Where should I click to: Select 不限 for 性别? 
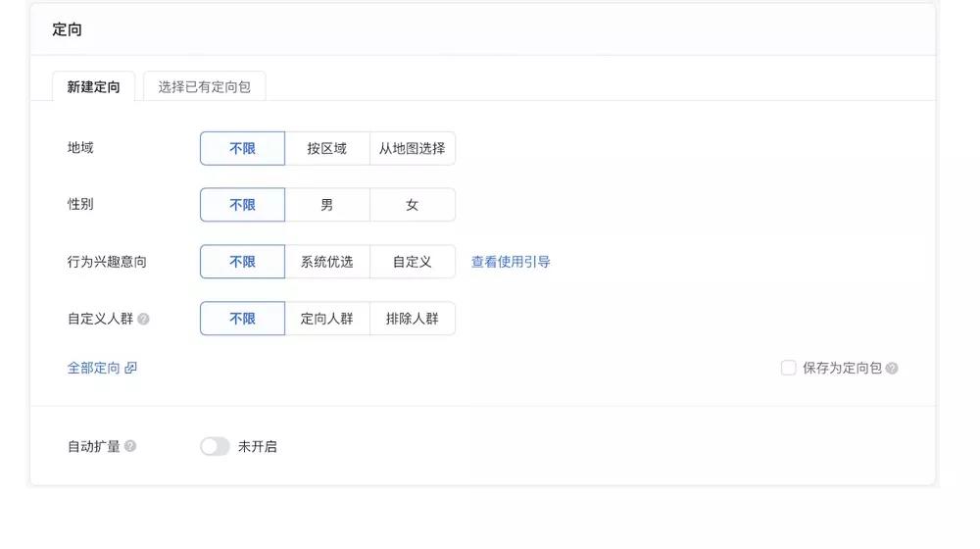(x=242, y=205)
